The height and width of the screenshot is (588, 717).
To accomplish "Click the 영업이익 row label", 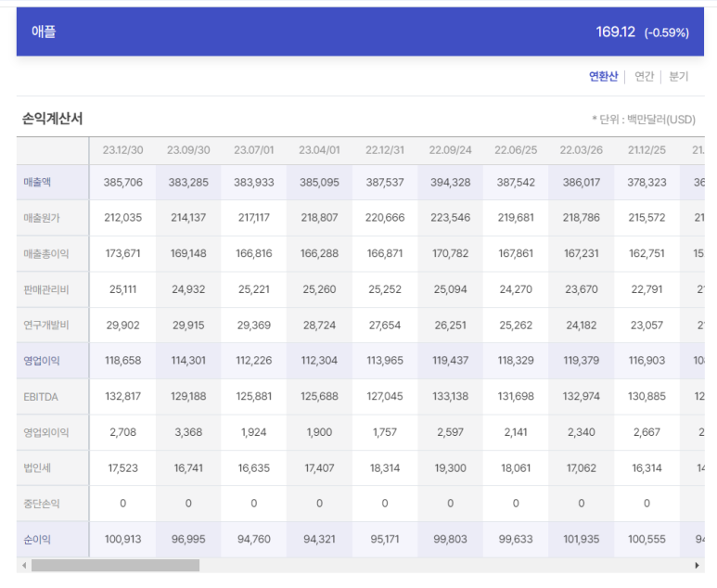I will click(x=42, y=361).
